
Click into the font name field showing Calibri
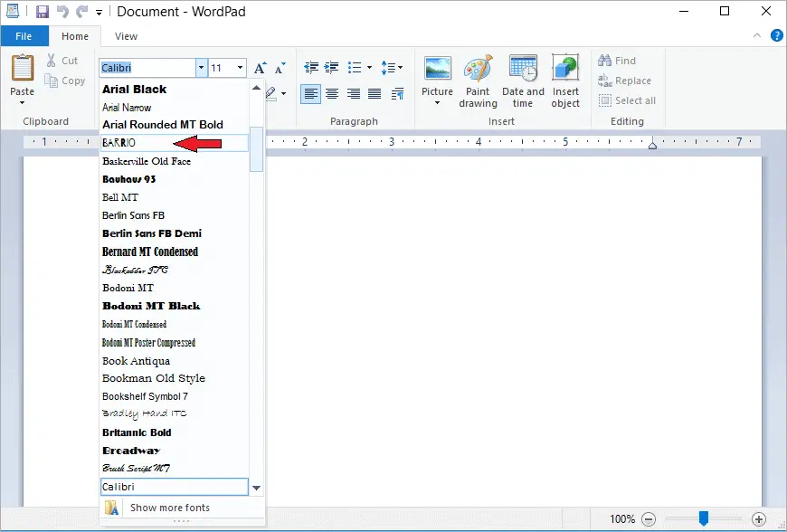pos(147,68)
